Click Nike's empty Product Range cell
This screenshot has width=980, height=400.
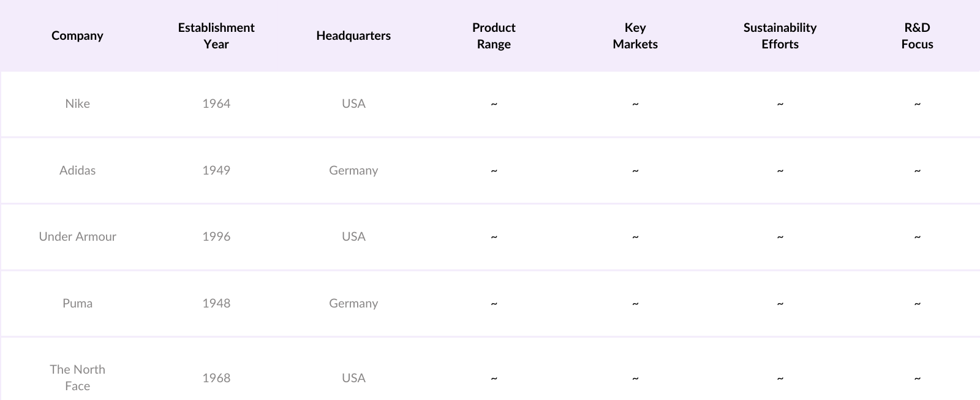(x=494, y=104)
